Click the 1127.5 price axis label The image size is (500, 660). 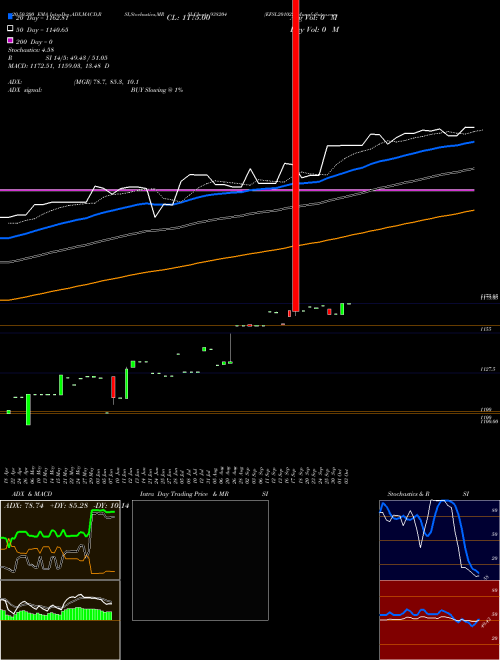489,369
